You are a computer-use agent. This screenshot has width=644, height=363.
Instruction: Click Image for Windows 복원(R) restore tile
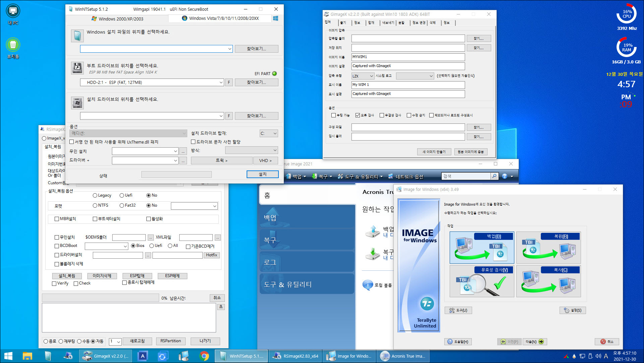pos(549,247)
